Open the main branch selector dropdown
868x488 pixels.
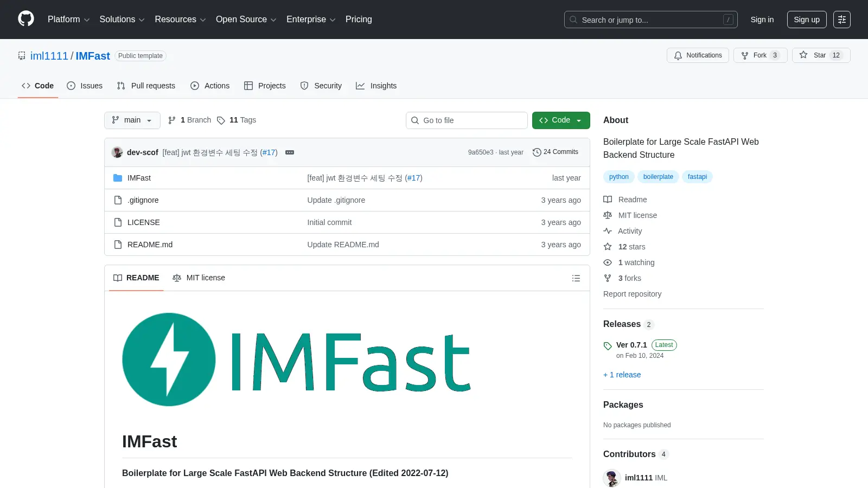click(132, 120)
